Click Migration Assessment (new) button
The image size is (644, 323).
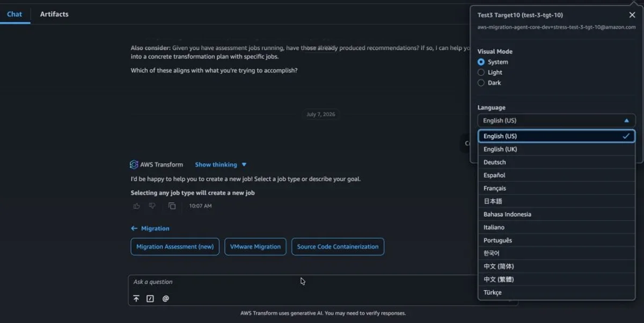click(175, 247)
